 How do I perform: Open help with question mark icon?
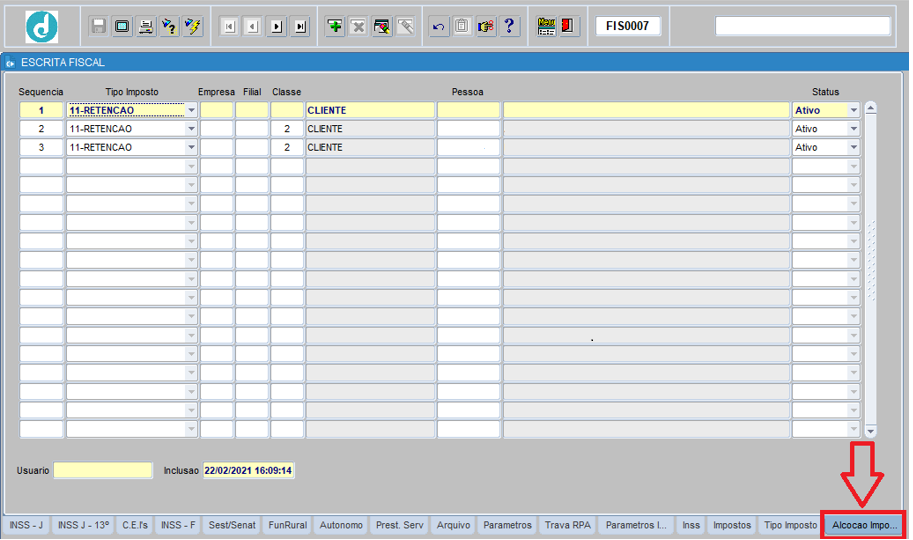click(x=509, y=27)
